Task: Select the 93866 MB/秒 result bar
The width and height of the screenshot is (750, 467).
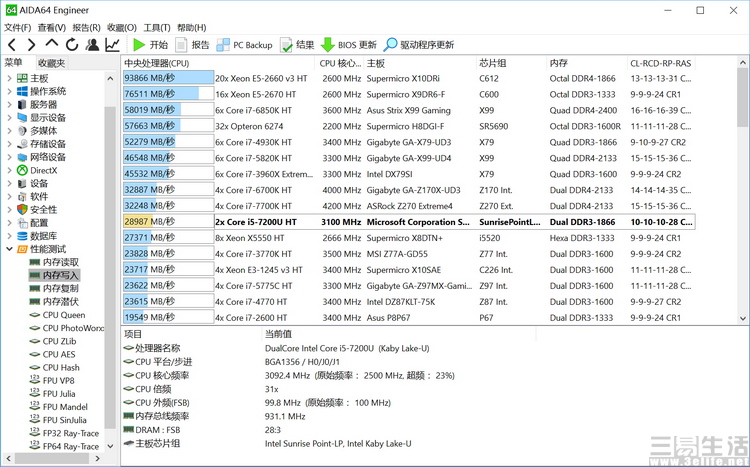Action: [168, 78]
